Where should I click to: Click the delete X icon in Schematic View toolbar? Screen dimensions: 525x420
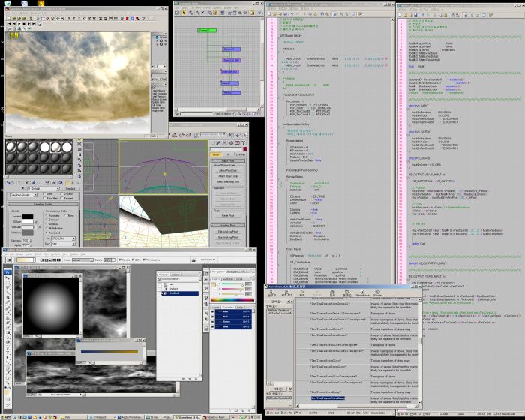coord(203,13)
